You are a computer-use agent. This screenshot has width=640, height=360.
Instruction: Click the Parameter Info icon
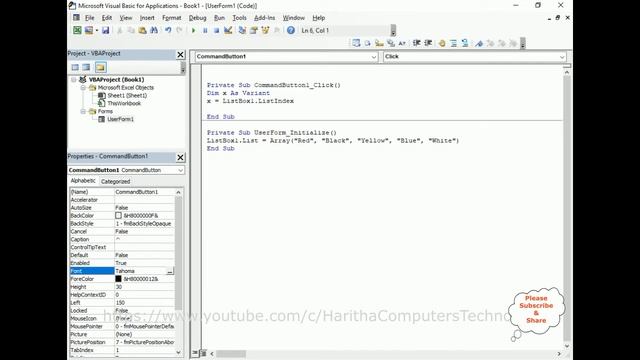pyautogui.click(x=391, y=43)
